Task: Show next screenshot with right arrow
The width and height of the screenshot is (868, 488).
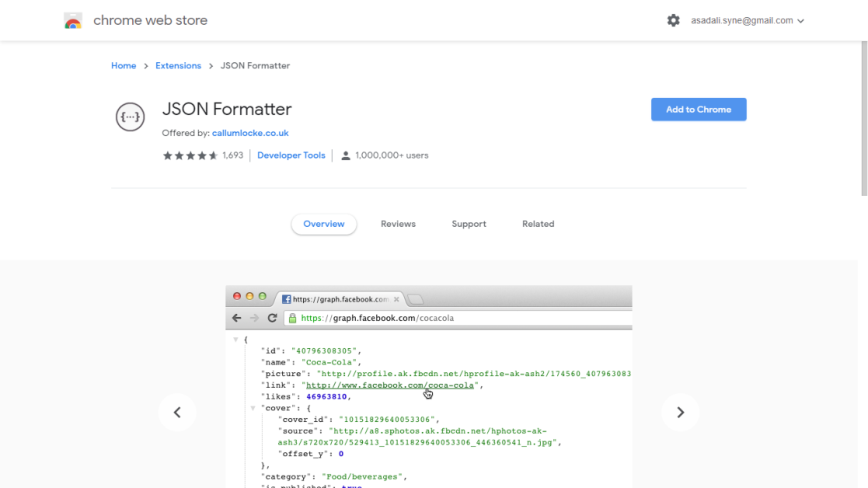Action: [680, 413]
